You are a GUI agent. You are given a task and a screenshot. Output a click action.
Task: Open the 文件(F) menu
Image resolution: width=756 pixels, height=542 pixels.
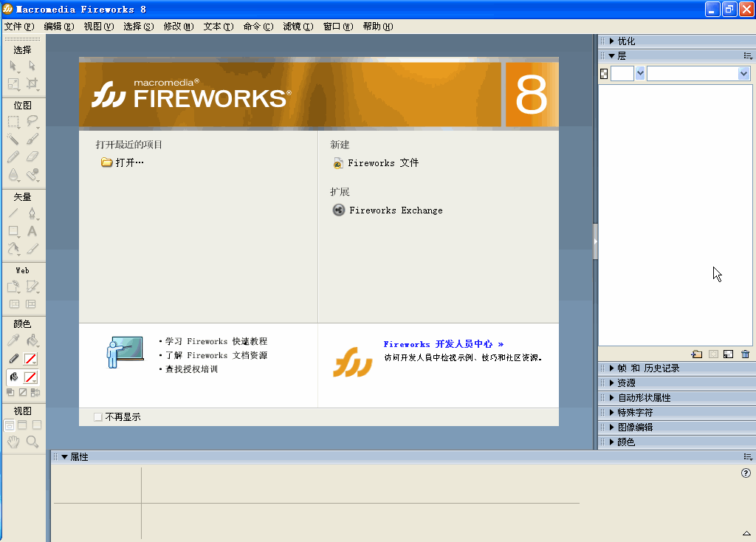19,27
